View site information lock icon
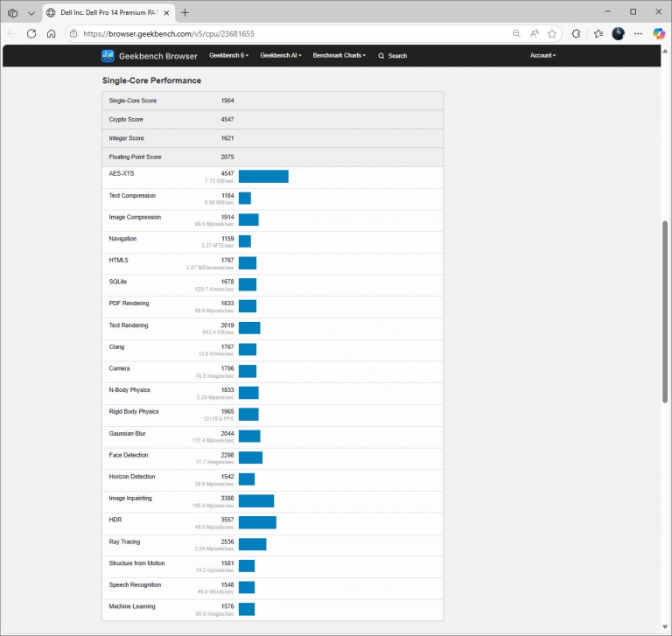The height and width of the screenshot is (636, 672). tap(73, 33)
